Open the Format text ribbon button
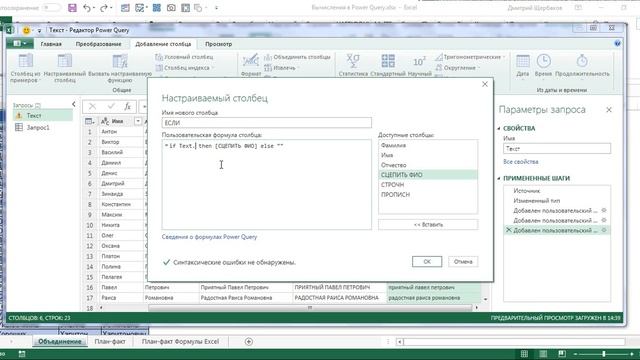Viewport: 640px width, 360px height. 251,65
